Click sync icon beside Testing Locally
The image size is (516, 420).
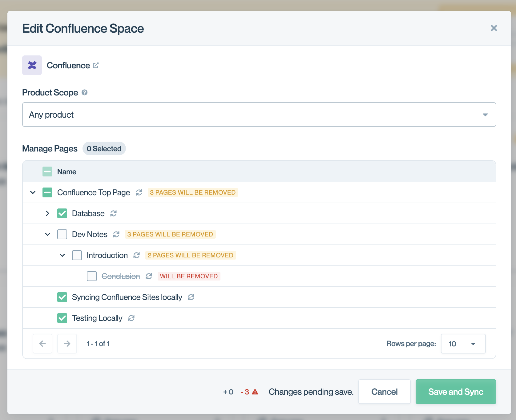click(131, 318)
